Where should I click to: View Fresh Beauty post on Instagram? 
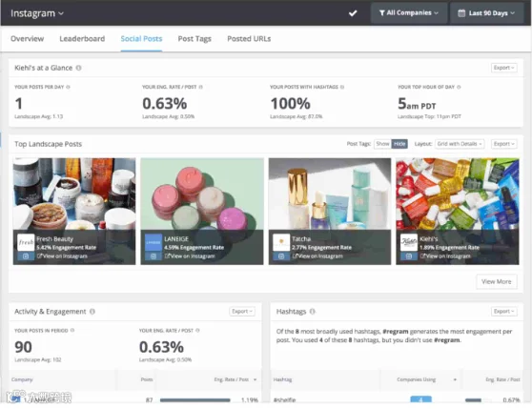tap(62, 256)
